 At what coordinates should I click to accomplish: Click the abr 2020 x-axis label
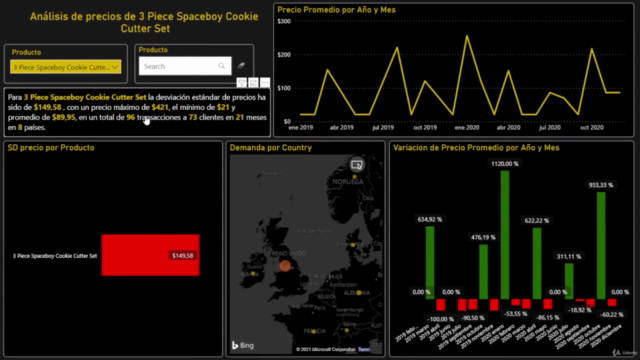click(x=509, y=127)
